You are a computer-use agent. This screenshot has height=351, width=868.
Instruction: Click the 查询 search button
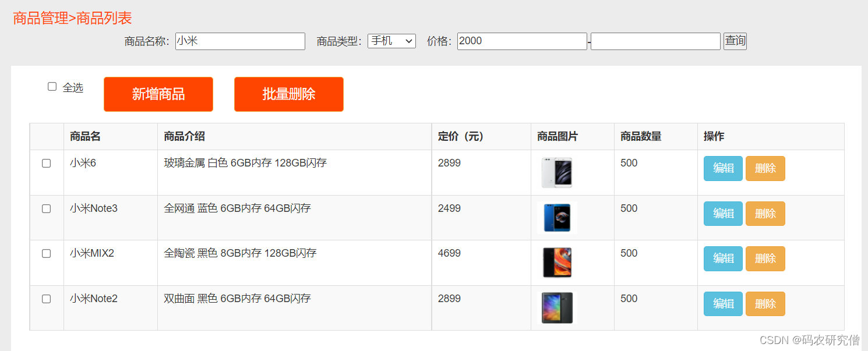coord(735,41)
